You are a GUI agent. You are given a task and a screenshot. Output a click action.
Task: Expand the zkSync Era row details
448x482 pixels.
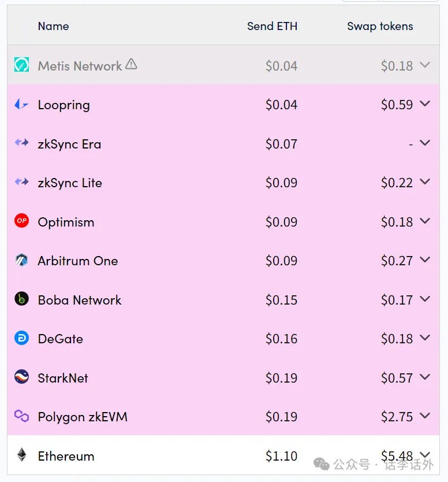point(425,143)
